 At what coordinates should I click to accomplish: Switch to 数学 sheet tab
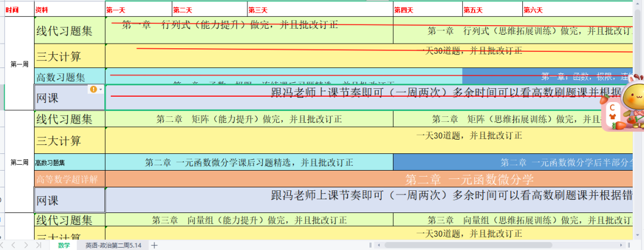63,245
